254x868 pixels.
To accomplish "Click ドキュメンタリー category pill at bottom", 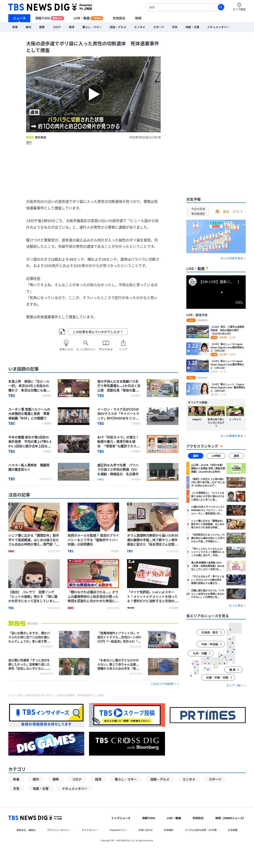I will point(74,789).
